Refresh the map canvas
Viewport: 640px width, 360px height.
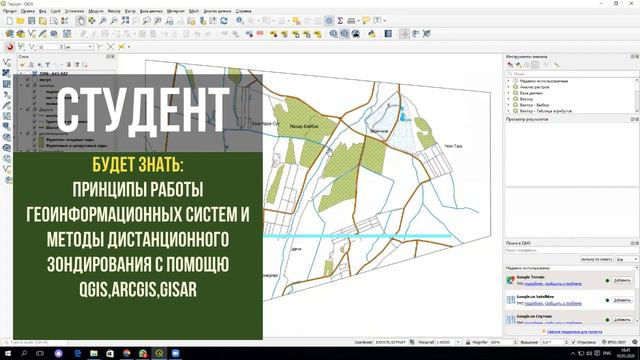tap(224, 21)
